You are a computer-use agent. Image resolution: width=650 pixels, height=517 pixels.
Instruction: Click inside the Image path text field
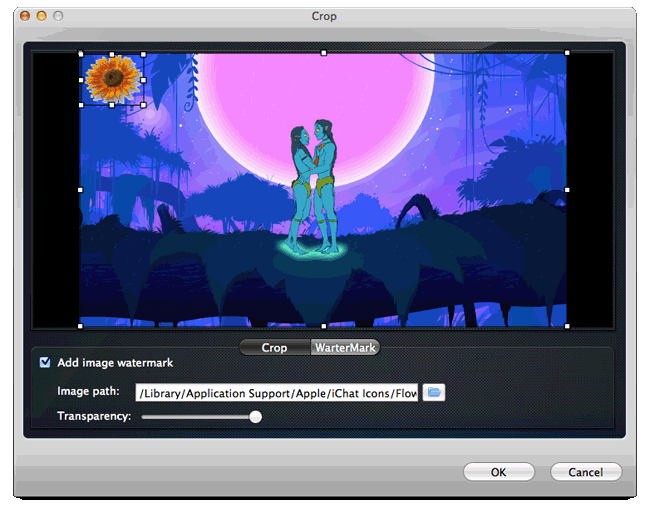click(x=276, y=393)
